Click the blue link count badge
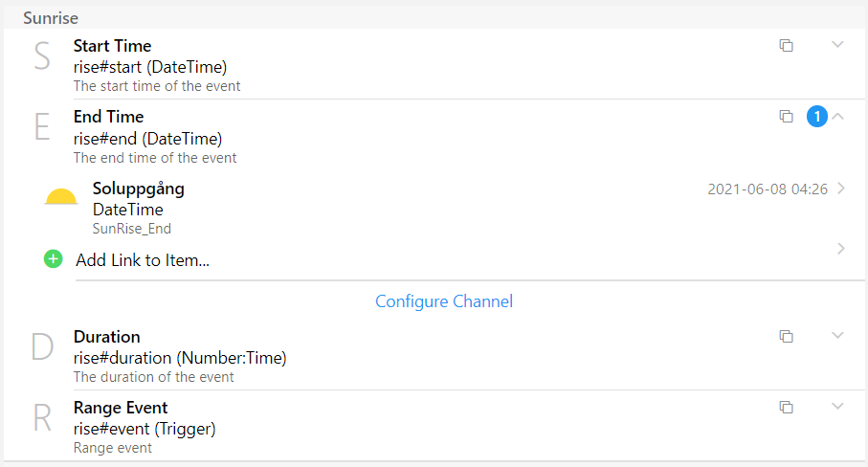 [816, 117]
